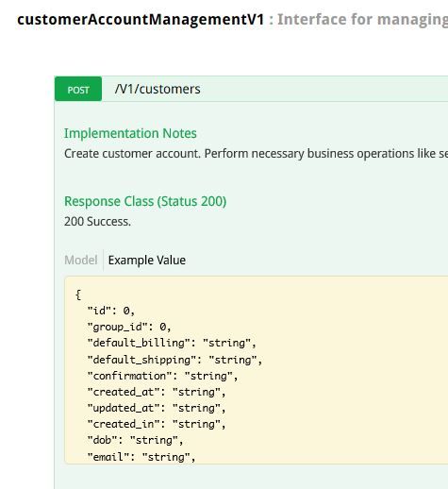Image resolution: width=448 pixels, height=489 pixels.
Task: Click the "created_at" line in example JSON
Action: [x=157, y=392]
